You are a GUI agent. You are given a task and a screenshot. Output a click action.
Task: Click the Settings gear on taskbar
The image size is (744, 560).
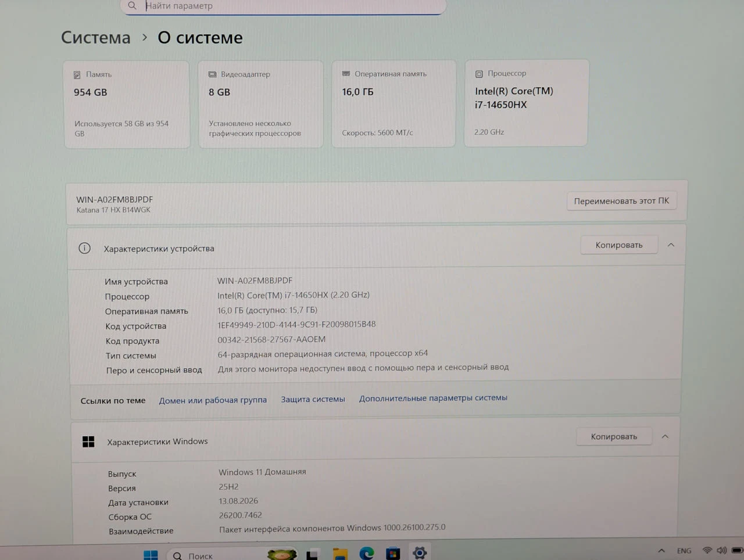pos(420,553)
